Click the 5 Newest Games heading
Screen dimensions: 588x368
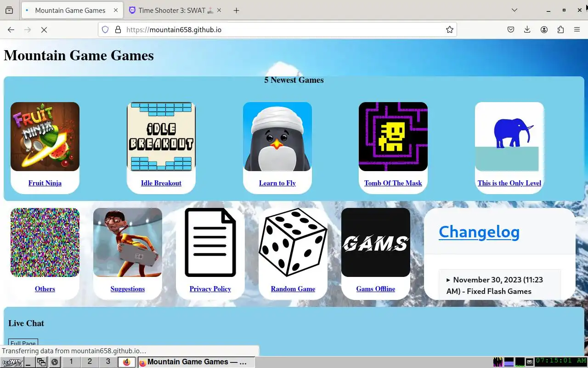point(294,80)
